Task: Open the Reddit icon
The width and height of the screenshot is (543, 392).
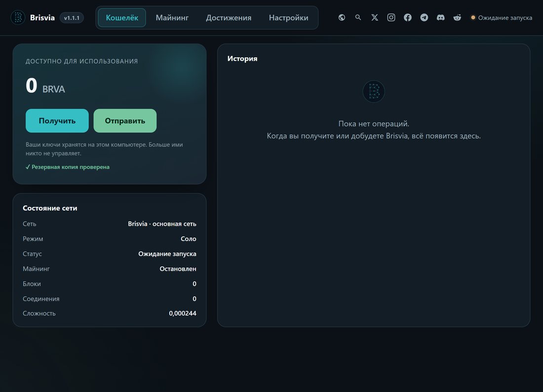Action: pos(457,18)
